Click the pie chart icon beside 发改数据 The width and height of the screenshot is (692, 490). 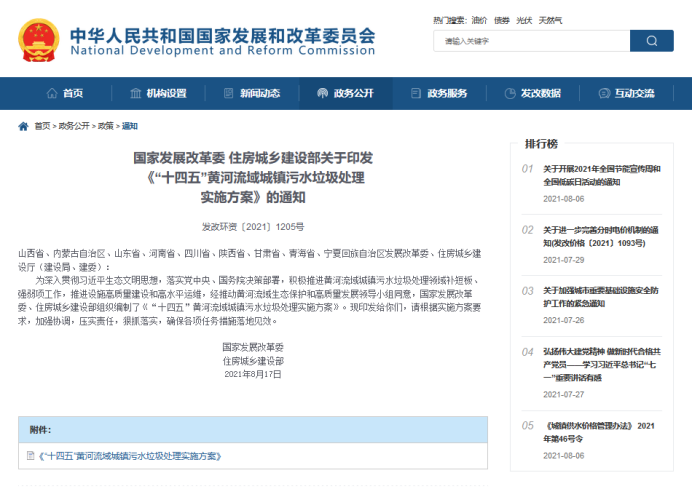point(510,93)
